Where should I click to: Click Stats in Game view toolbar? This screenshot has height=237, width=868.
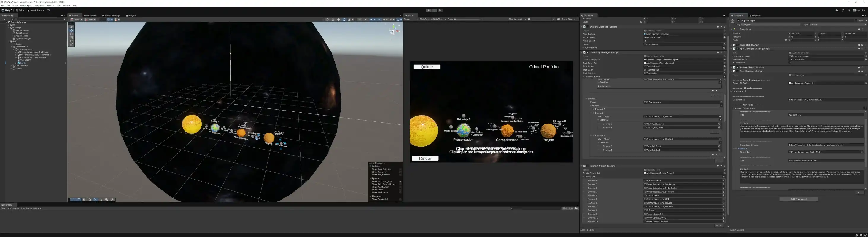click(564, 19)
